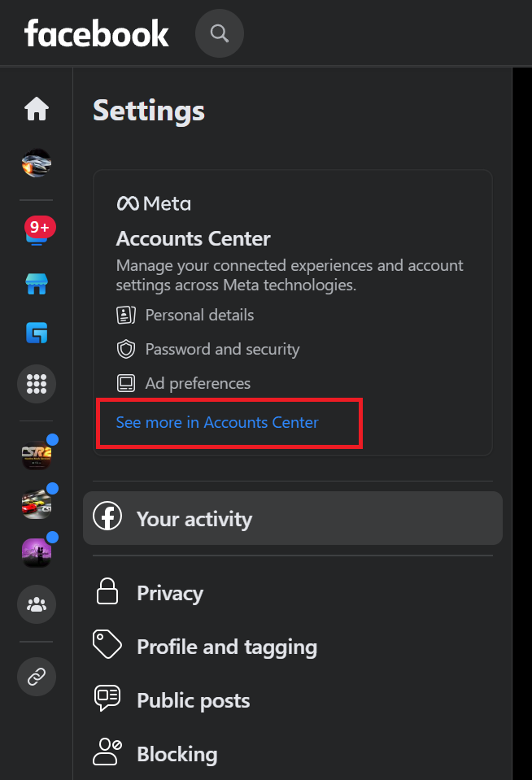The height and width of the screenshot is (780, 532).
Task: Click the Privacy lock icon
Action: point(107,591)
